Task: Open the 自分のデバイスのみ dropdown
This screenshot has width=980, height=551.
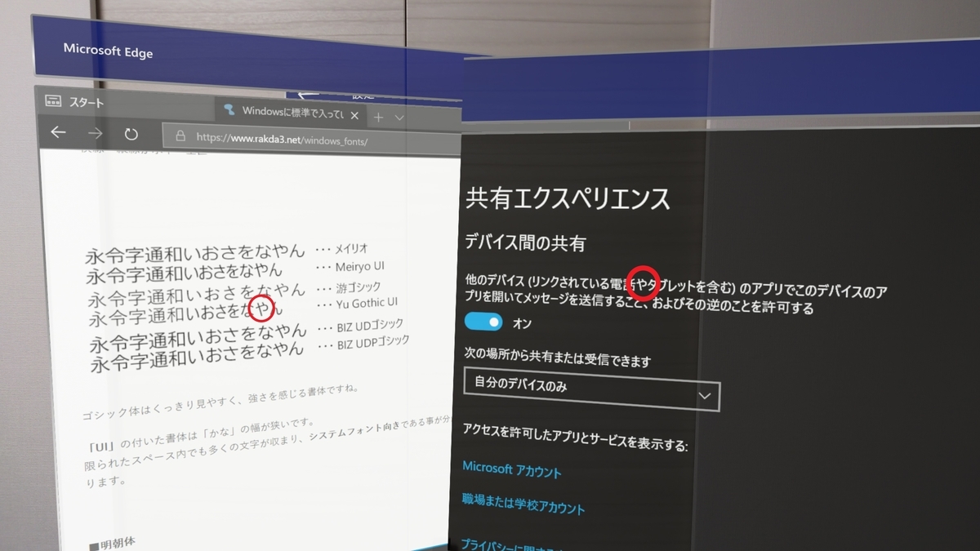Action: coord(592,389)
